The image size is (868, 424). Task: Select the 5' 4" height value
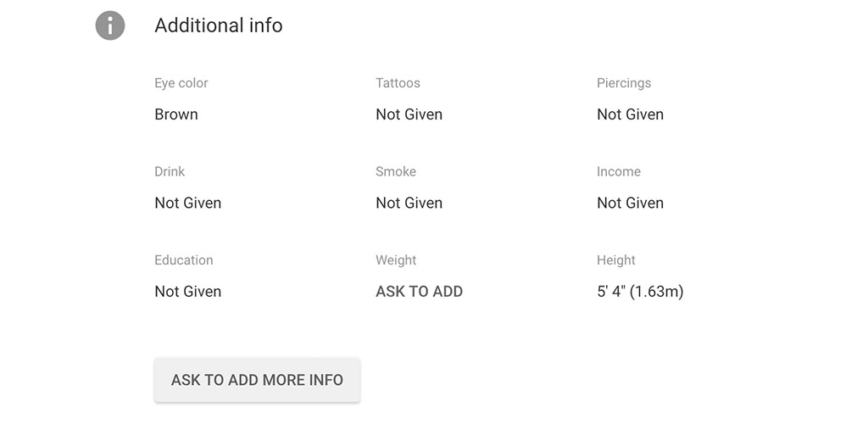640,291
